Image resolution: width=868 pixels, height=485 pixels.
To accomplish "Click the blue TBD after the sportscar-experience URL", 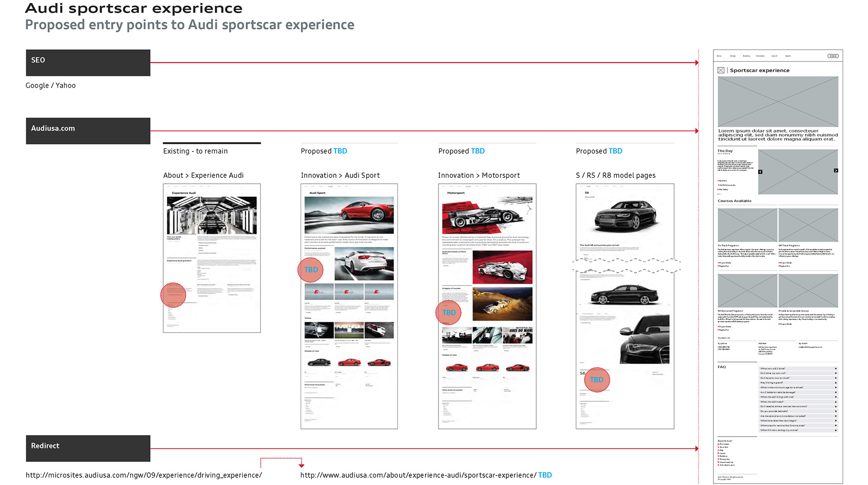I will (545, 475).
